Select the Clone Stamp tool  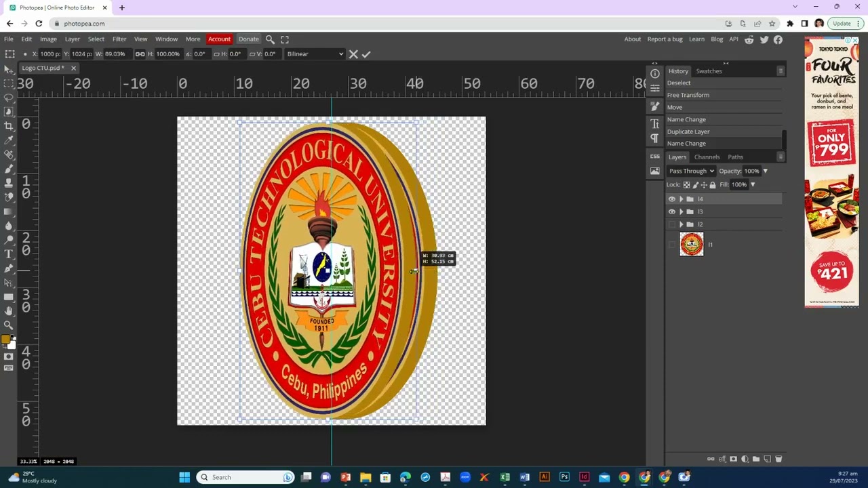pos(8,183)
